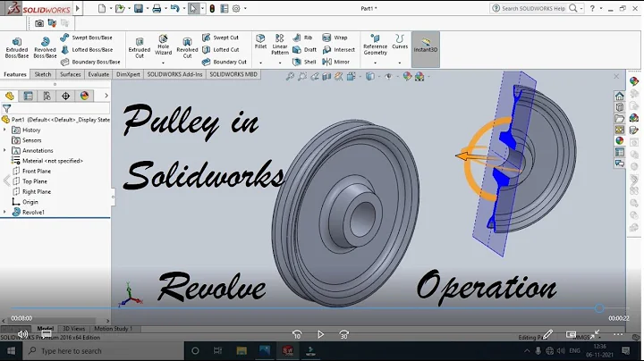This screenshot has width=644, height=361.
Task: Select Material not specified item
Action: 47,161
